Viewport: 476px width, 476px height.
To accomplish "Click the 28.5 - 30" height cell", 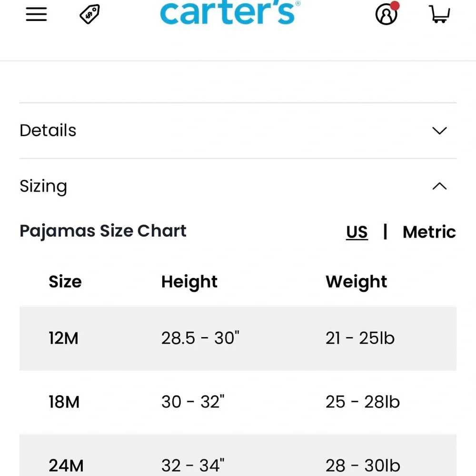I will (200, 337).
